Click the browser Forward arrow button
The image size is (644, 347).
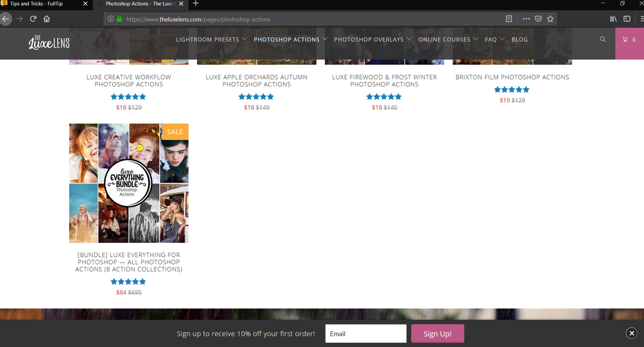click(20, 19)
